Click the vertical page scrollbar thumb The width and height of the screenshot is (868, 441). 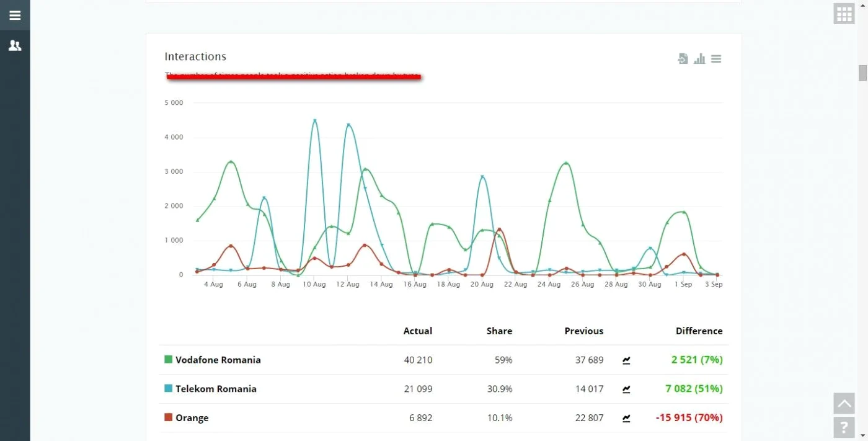pyautogui.click(x=862, y=73)
